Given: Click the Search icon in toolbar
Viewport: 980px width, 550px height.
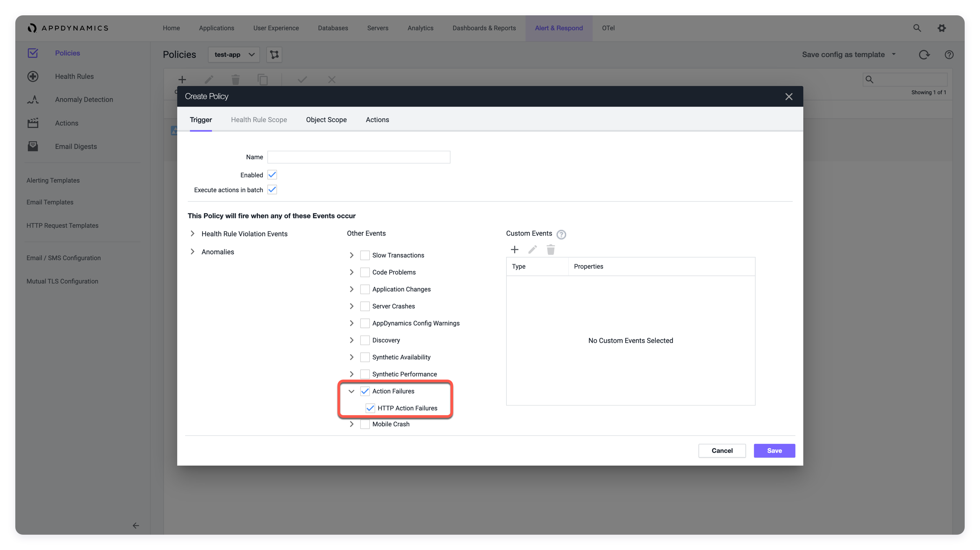Looking at the screenshot, I should (x=917, y=28).
